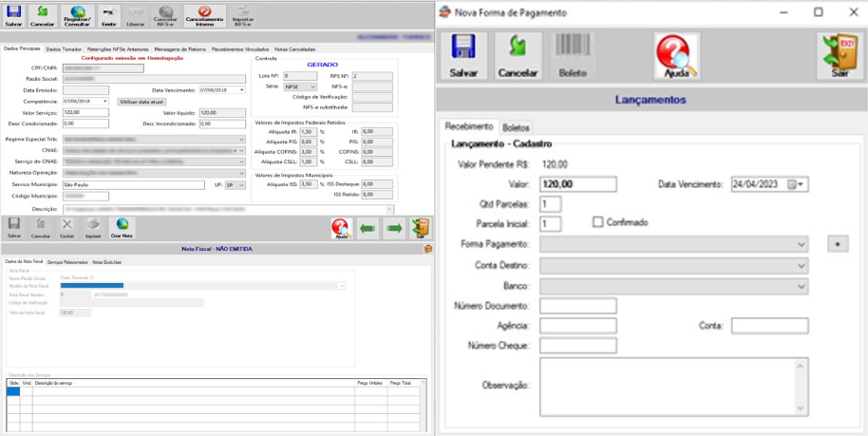
Task: Open the Dados Tomador tab
Action: (65, 48)
